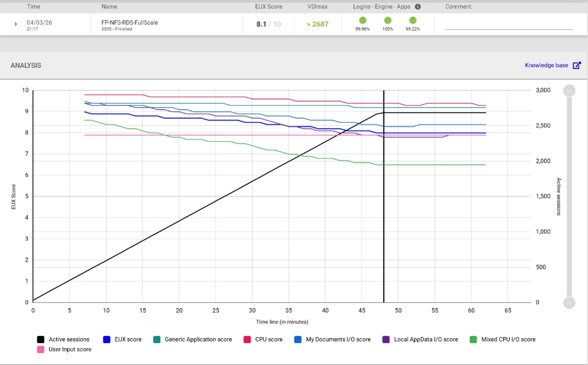Screen dimensions: 588x365
Task: Click the 04/03/26 date cell
Action: point(39,22)
